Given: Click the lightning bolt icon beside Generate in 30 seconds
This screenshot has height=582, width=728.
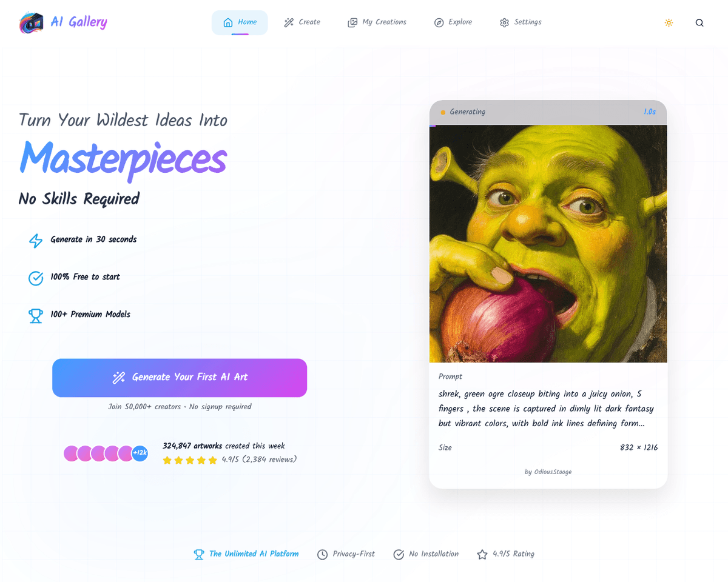Looking at the screenshot, I should 36,240.
